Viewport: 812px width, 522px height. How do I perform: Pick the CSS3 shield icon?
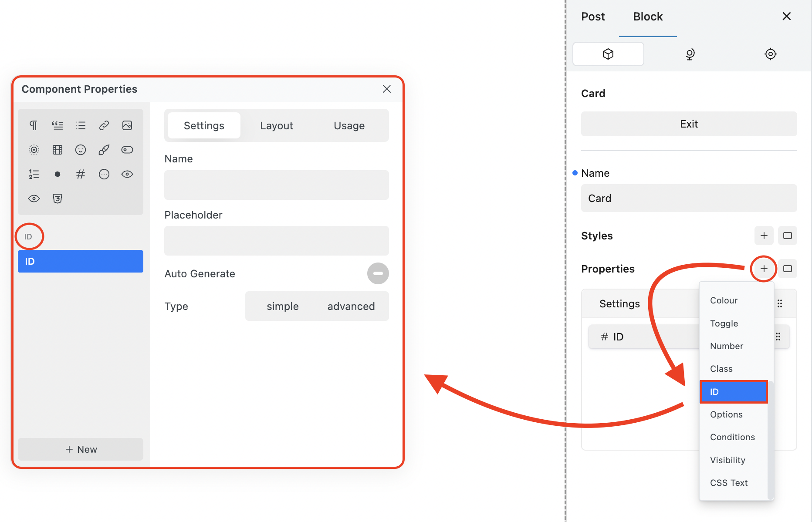point(57,199)
